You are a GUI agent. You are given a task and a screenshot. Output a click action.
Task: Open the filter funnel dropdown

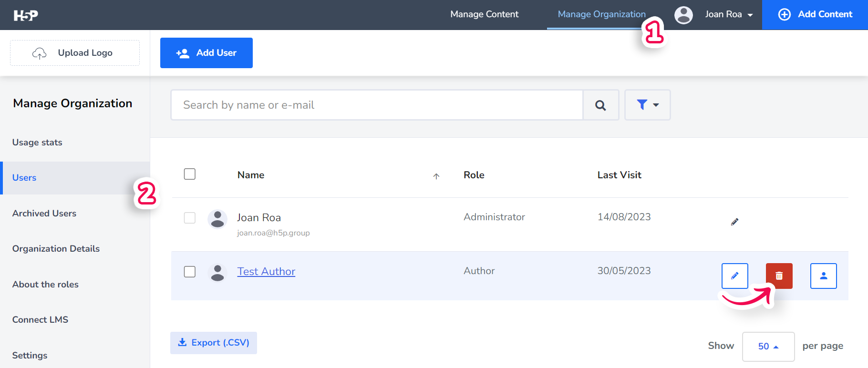[x=647, y=105]
